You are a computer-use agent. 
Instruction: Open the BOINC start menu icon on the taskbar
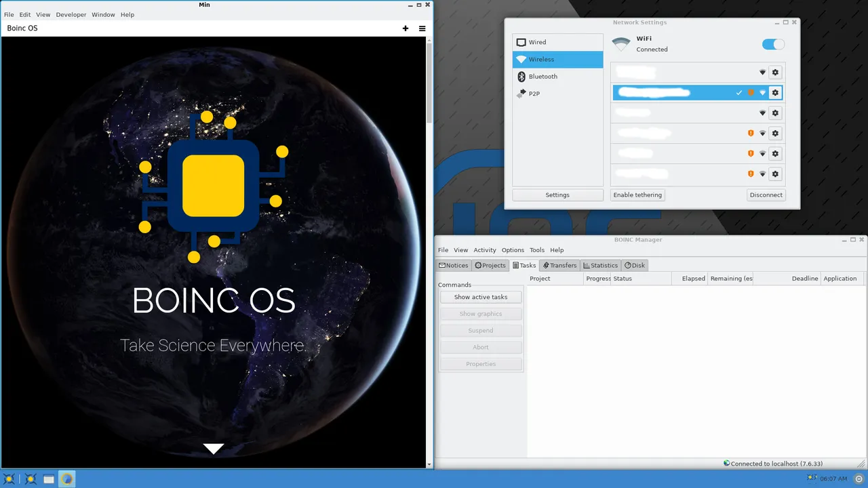click(x=9, y=479)
